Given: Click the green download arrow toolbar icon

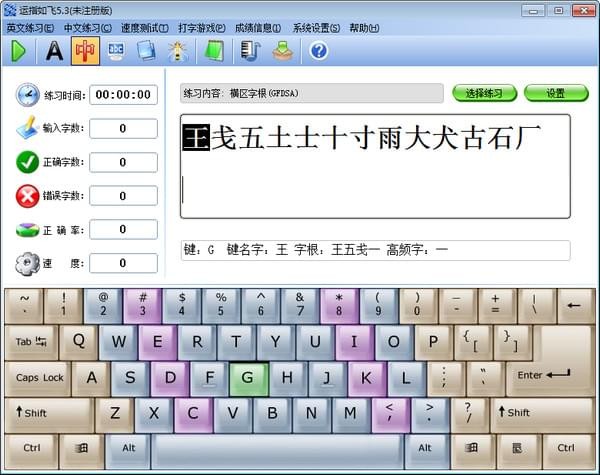Looking at the screenshot, I should click(282, 51).
